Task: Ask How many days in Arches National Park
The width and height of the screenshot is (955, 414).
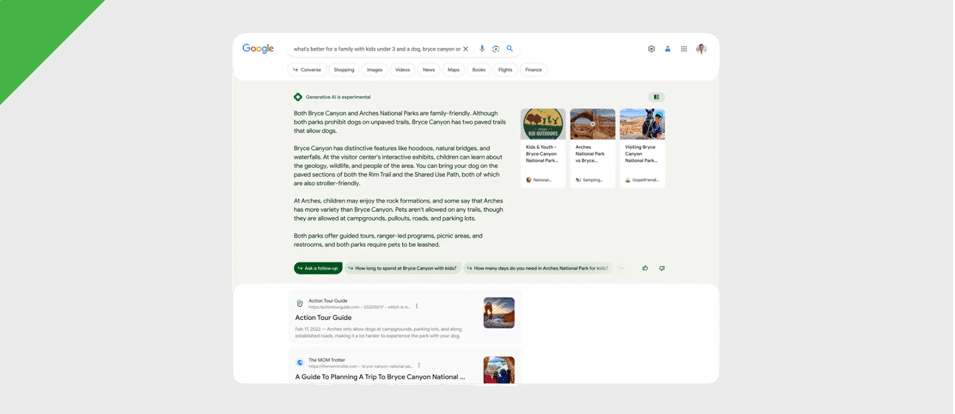Action: click(x=538, y=268)
